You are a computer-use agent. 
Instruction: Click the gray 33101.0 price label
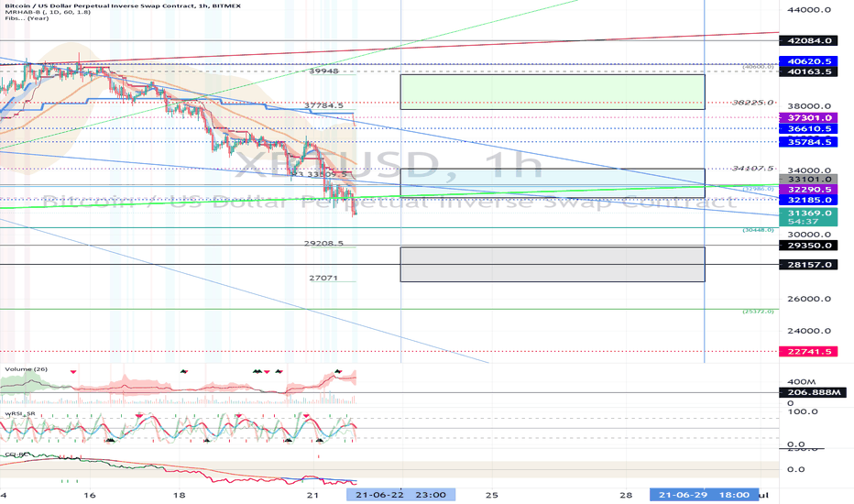point(809,180)
